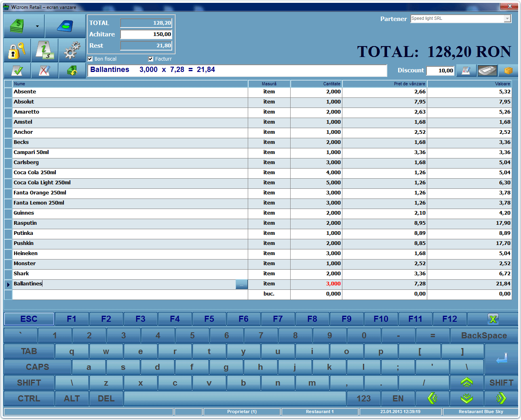Click the q key on virtual keyboard
Screen dimensions: 521x420
click(72, 351)
